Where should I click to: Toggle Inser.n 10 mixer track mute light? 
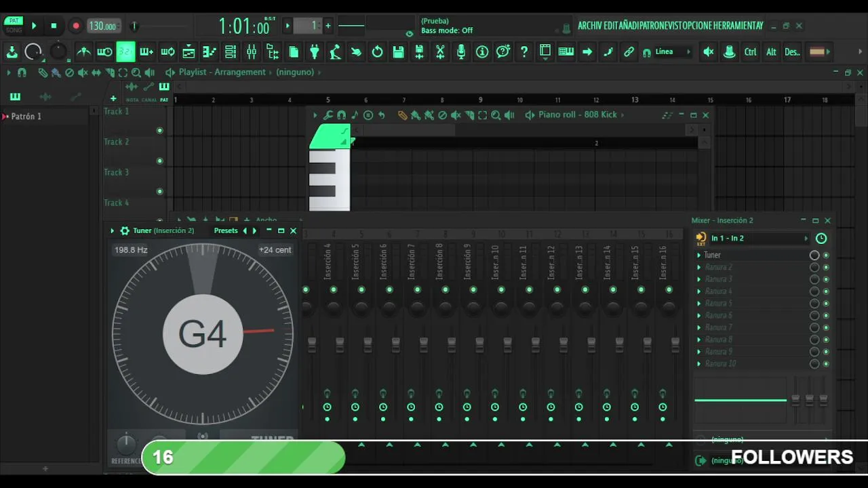tap(500, 289)
